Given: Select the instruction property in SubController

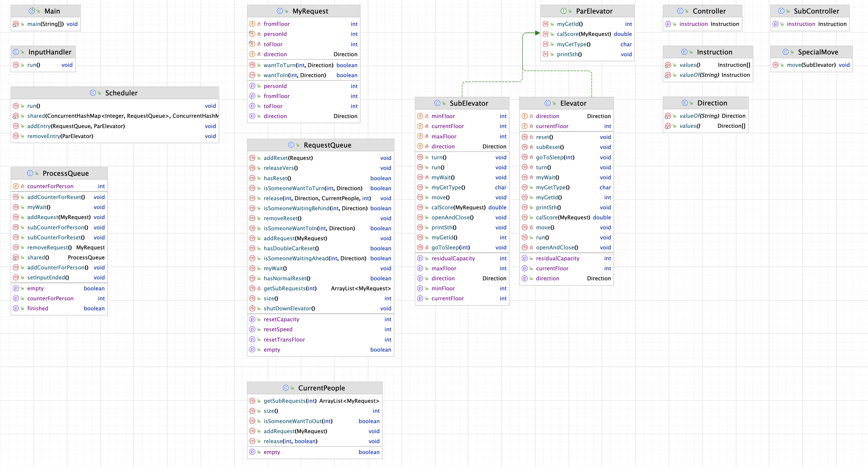Looking at the screenshot, I should 801,24.
